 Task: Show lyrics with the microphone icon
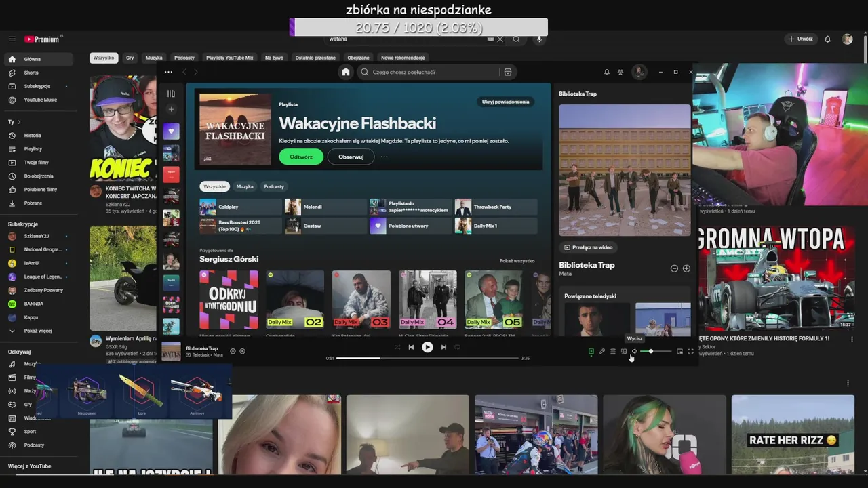602,351
